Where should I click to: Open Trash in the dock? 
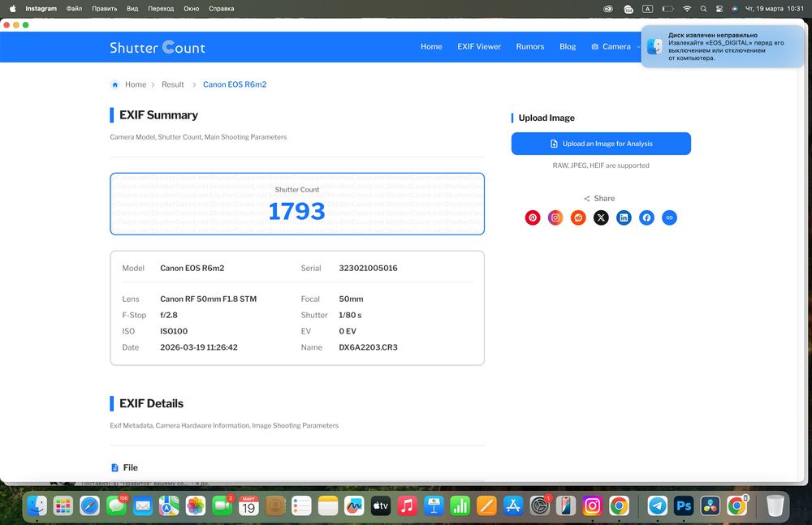point(775,506)
